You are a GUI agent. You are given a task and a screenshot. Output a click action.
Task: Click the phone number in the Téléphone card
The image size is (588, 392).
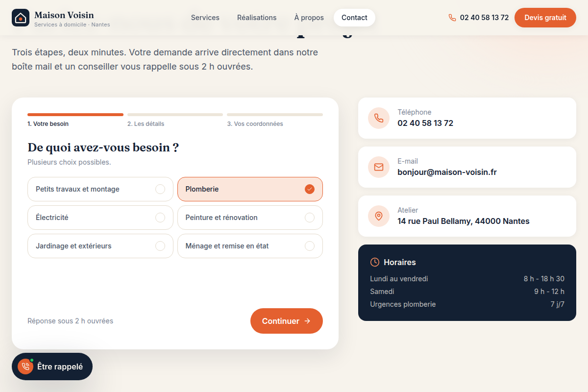point(425,123)
